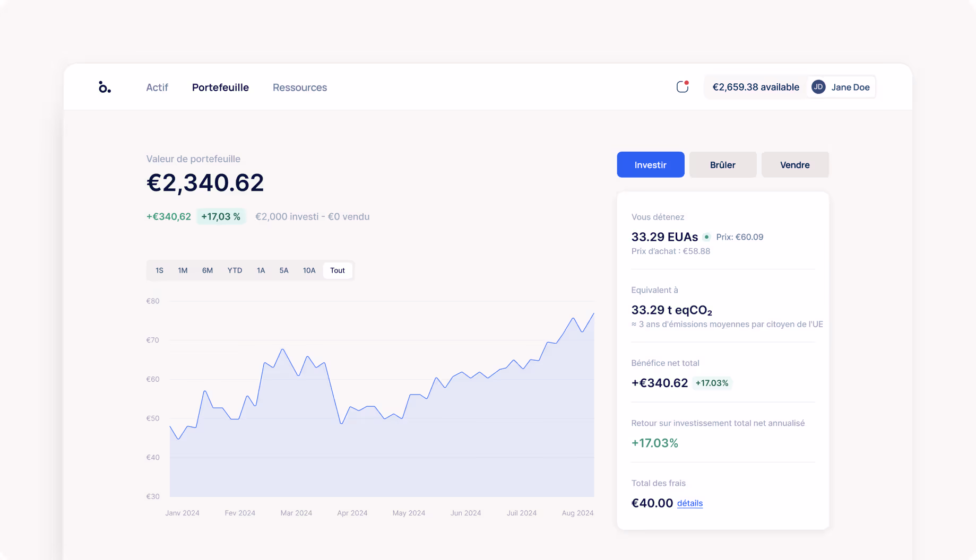Select the YTD time range
This screenshot has width=976, height=560.
tap(235, 270)
